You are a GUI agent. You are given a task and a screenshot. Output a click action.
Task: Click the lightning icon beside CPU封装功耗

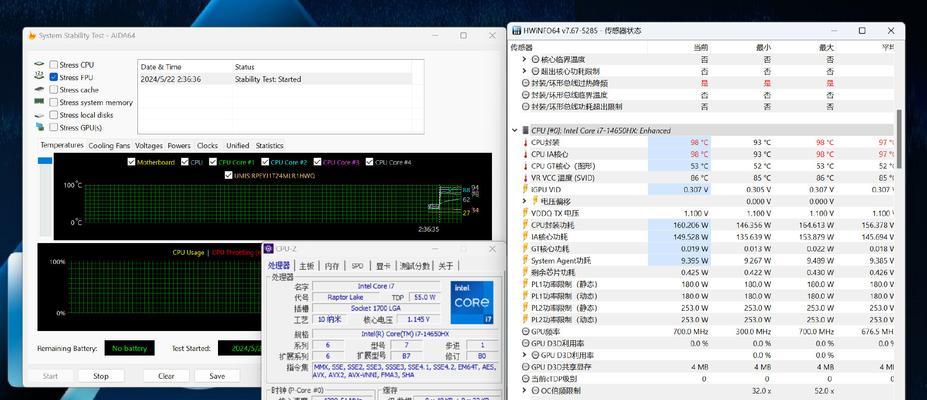click(526, 225)
